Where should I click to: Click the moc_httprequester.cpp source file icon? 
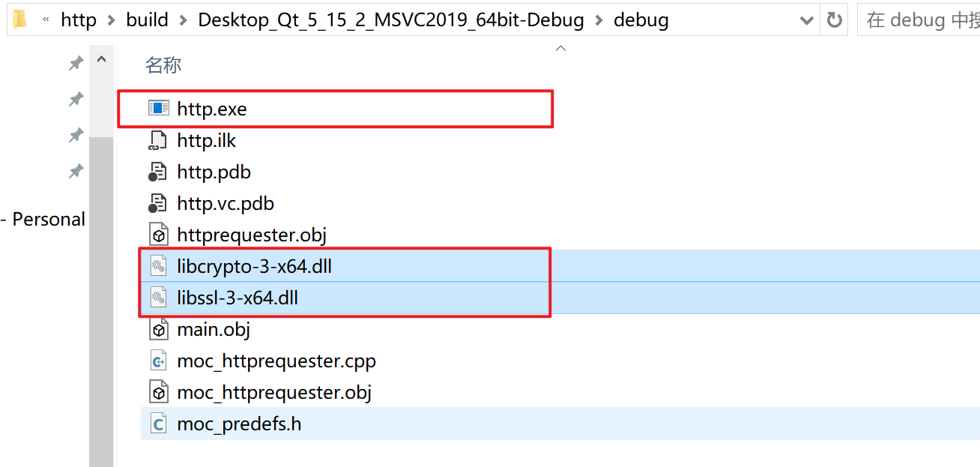(x=159, y=360)
